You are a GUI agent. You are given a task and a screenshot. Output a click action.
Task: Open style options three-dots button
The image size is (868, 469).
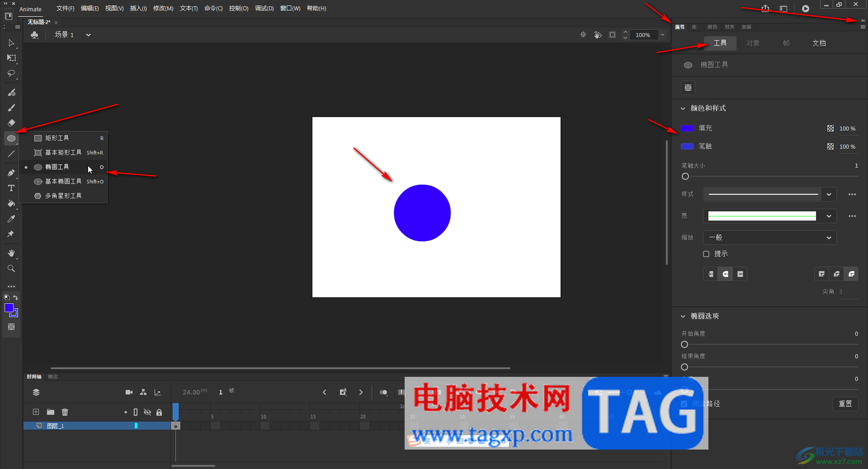pyautogui.click(x=852, y=194)
